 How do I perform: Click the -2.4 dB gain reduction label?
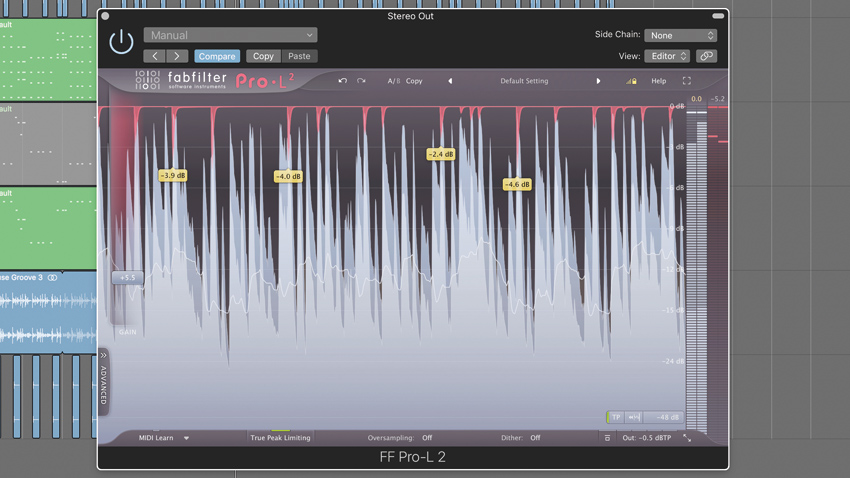pyautogui.click(x=441, y=154)
